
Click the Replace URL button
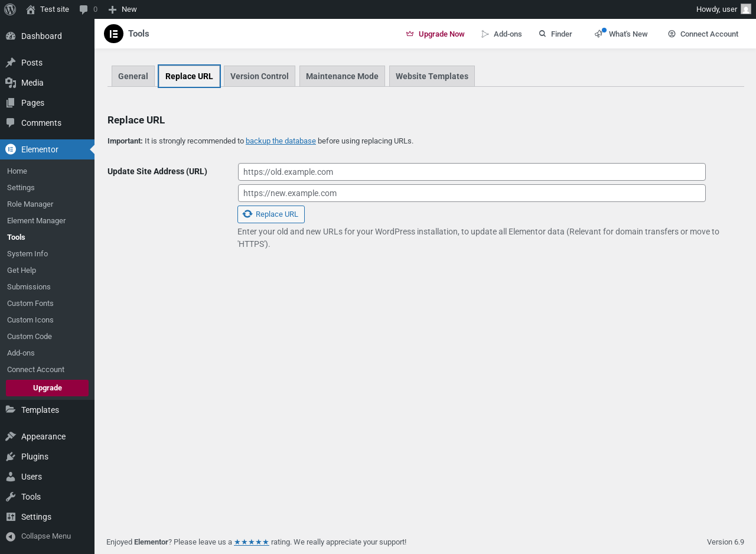(271, 214)
